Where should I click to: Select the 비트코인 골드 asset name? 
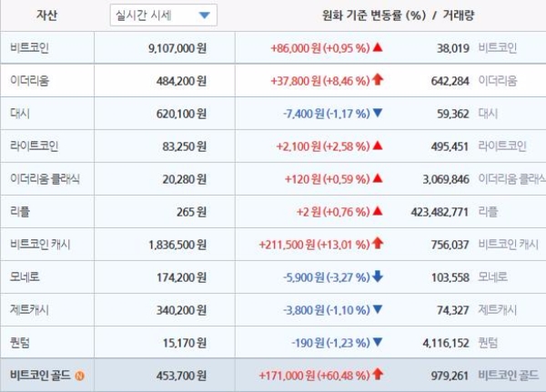pos(40,376)
